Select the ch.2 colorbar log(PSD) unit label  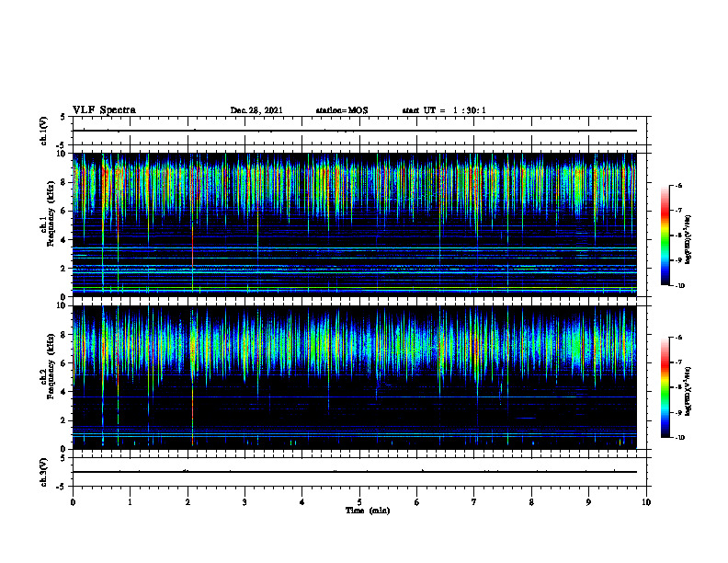click(x=688, y=391)
